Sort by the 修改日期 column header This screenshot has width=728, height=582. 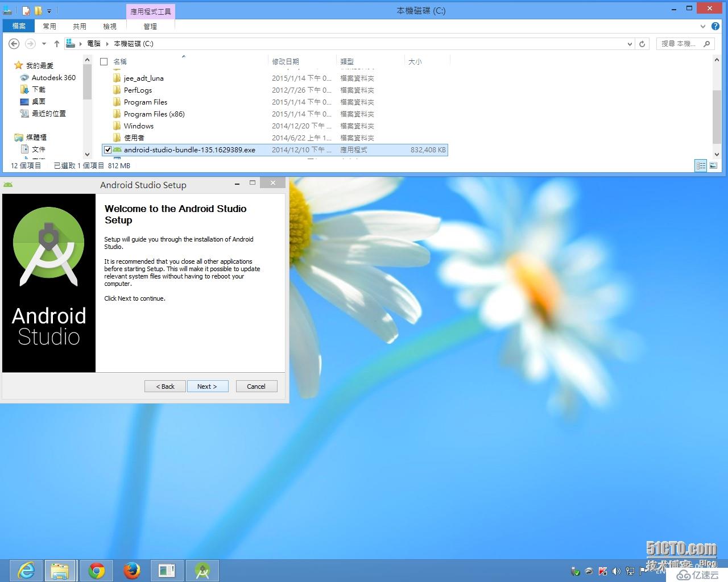click(302, 61)
